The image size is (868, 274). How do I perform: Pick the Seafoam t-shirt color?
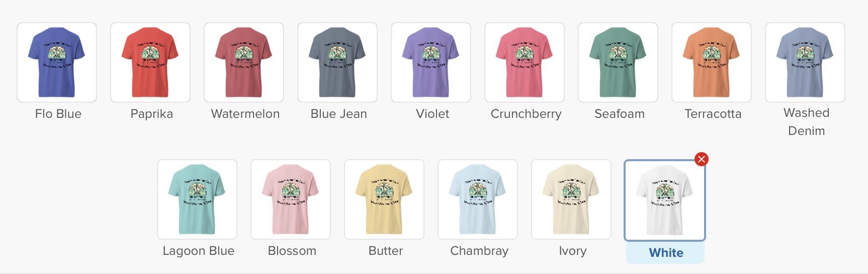click(618, 62)
